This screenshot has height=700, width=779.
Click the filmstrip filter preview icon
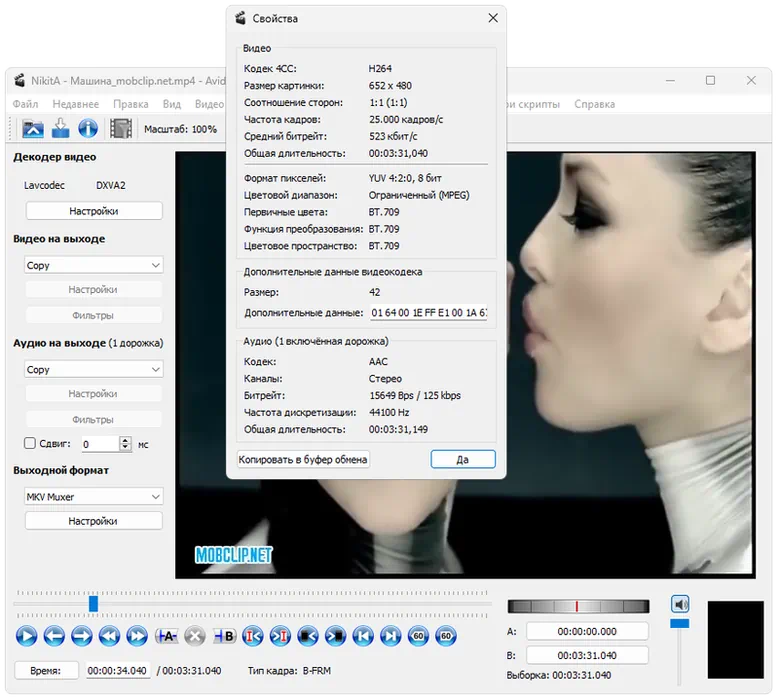tap(121, 128)
